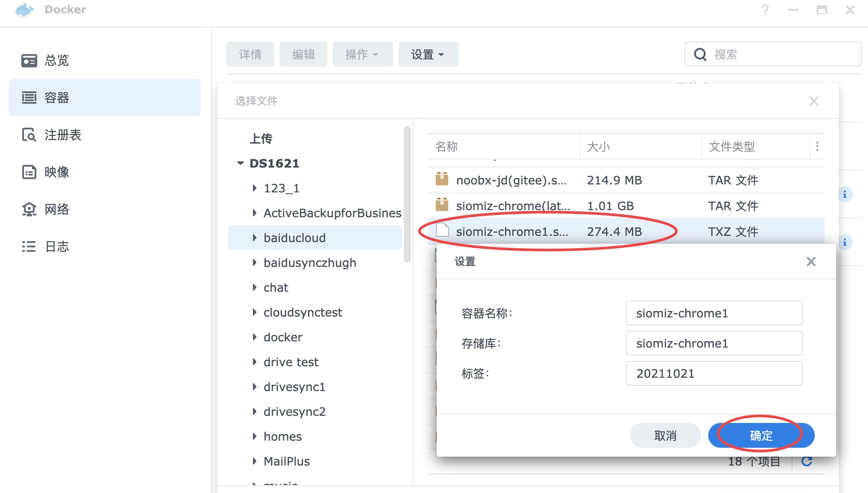Open the 网络 network page
Screen dimensions: 868x493
coord(105,209)
